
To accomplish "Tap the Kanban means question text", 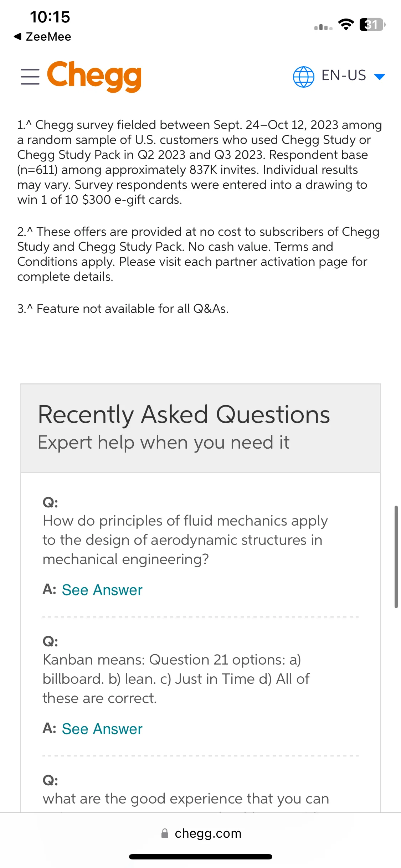I will (176, 679).
